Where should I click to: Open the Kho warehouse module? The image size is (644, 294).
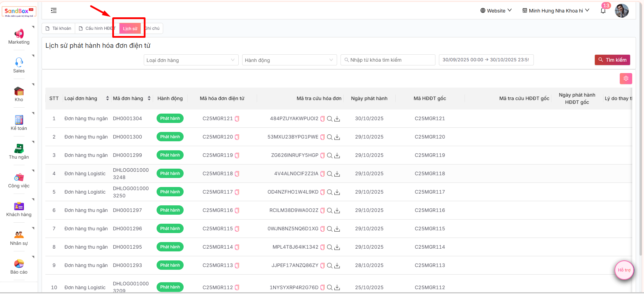(19, 94)
